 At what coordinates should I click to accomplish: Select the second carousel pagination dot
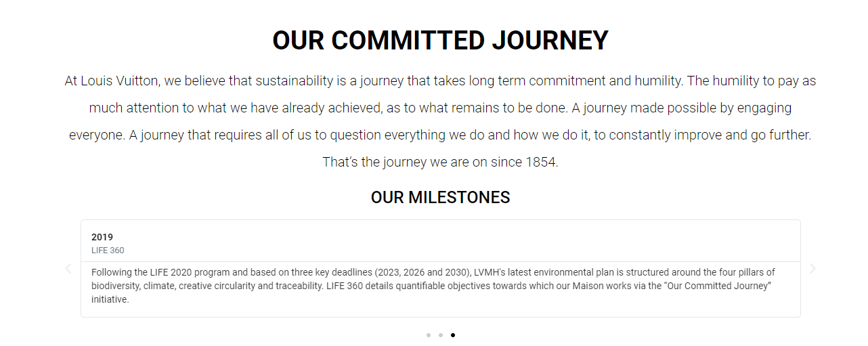441,335
